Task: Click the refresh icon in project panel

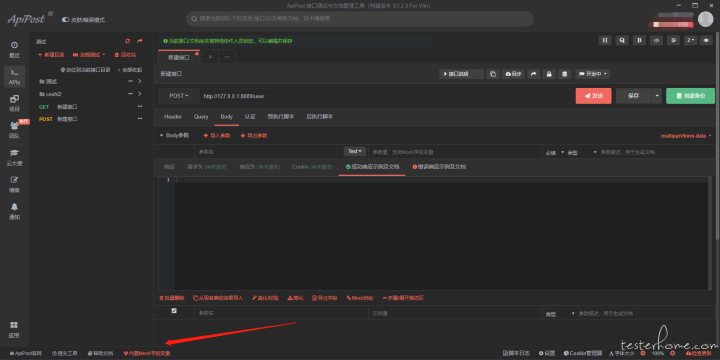Action: click(x=128, y=41)
